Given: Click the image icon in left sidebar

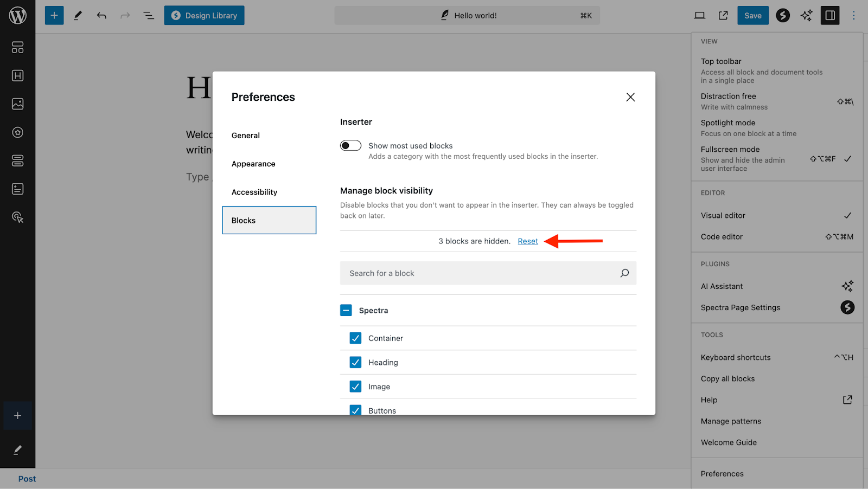Looking at the screenshot, I should pyautogui.click(x=17, y=104).
